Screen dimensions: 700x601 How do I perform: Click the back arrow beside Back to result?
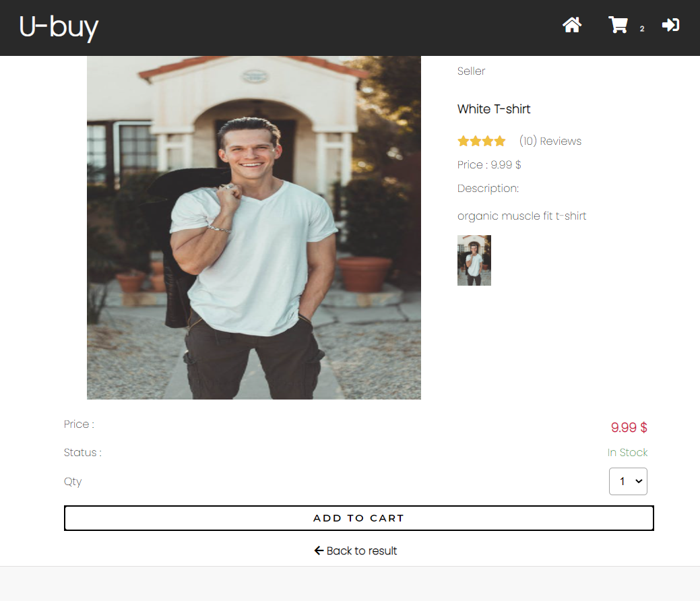319,550
